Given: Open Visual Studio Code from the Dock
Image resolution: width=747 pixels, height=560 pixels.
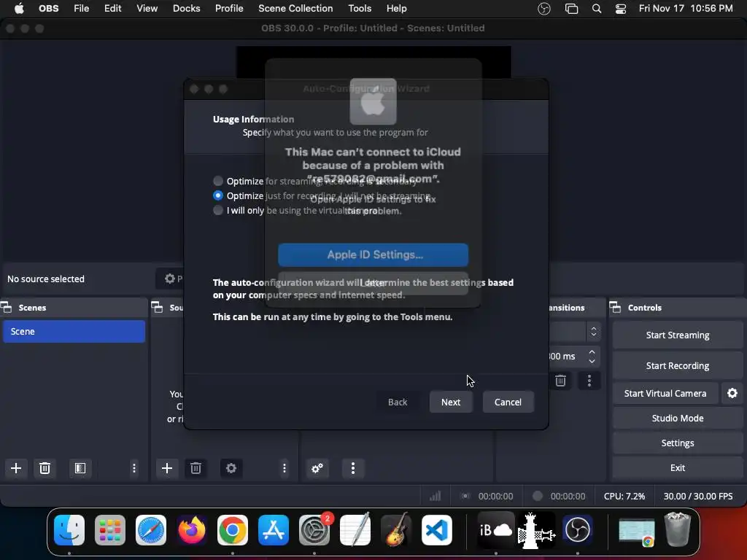Looking at the screenshot, I should click(x=437, y=530).
